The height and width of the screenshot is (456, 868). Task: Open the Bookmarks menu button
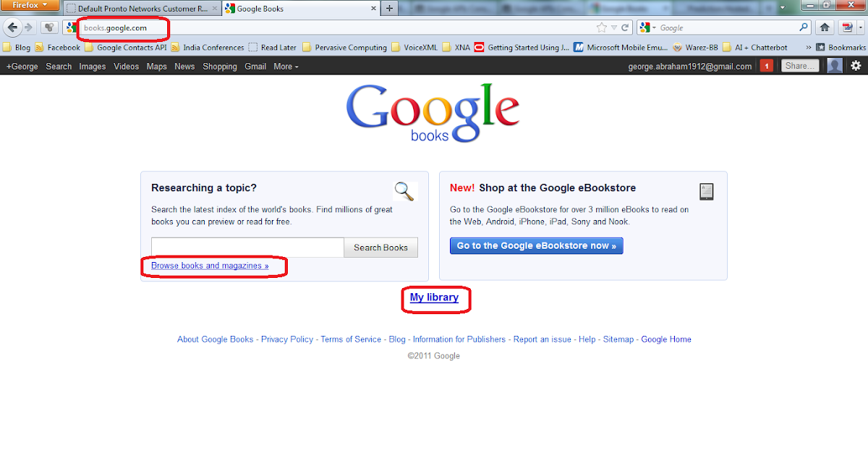[x=841, y=47]
